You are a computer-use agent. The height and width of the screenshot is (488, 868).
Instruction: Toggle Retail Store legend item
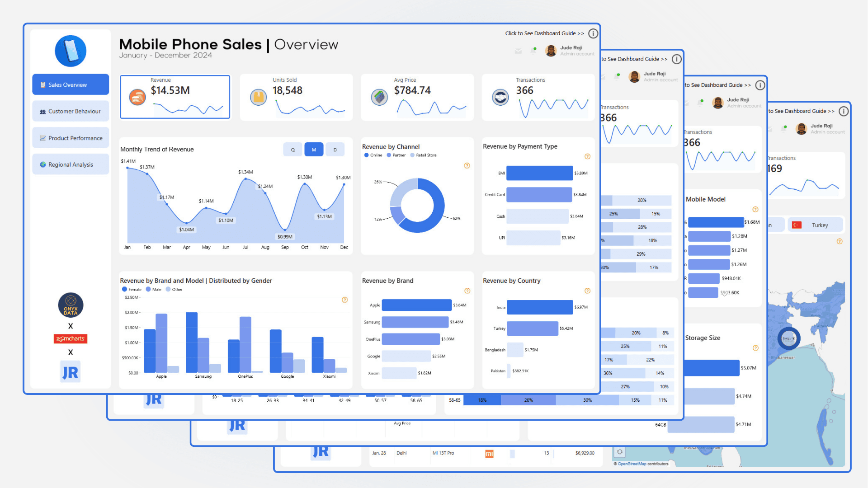424,155
